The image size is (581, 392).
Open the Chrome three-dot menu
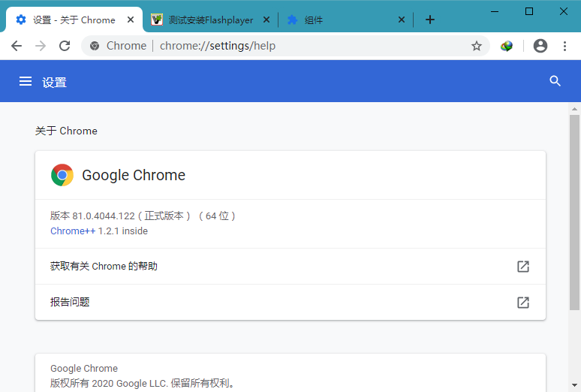pyautogui.click(x=564, y=46)
